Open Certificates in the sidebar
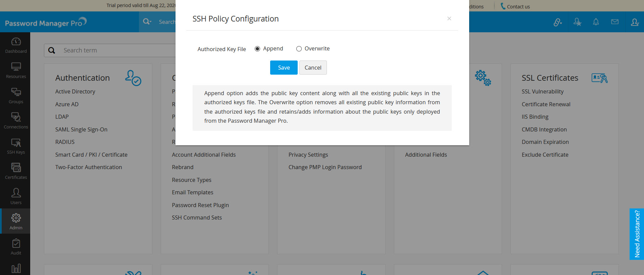644x275 pixels. 16,171
